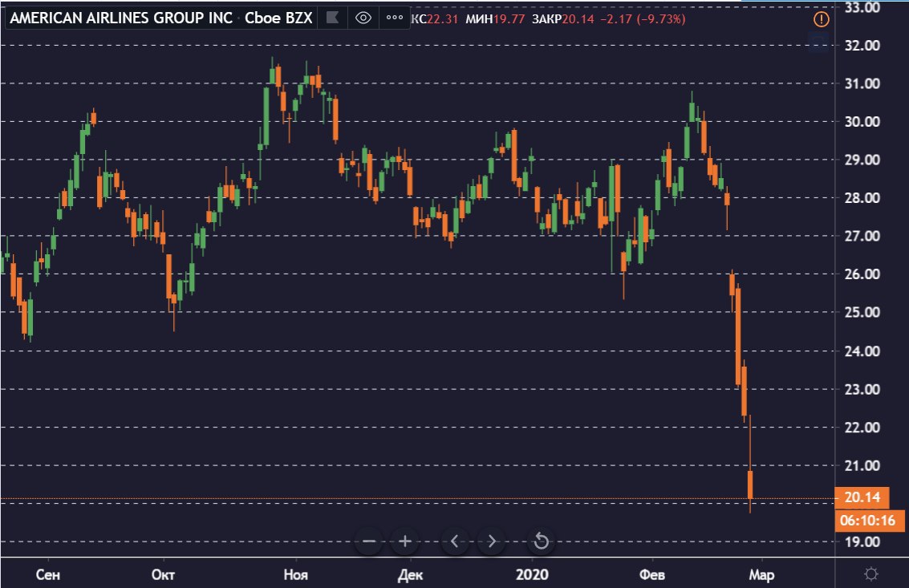This screenshot has width=909, height=588.
Task: Click the 32.00 price scale label
Action: [x=862, y=45]
